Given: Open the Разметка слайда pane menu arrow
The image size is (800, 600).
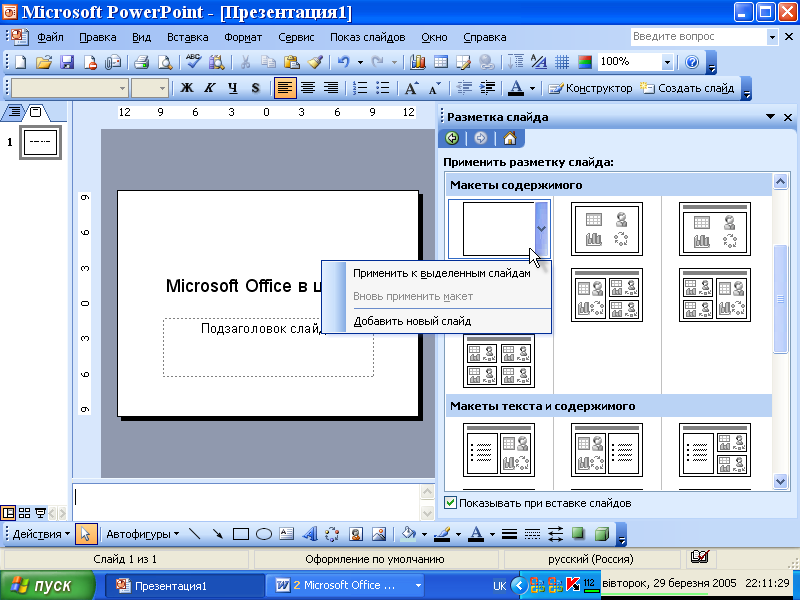Looking at the screenshot, I should 770,117.
